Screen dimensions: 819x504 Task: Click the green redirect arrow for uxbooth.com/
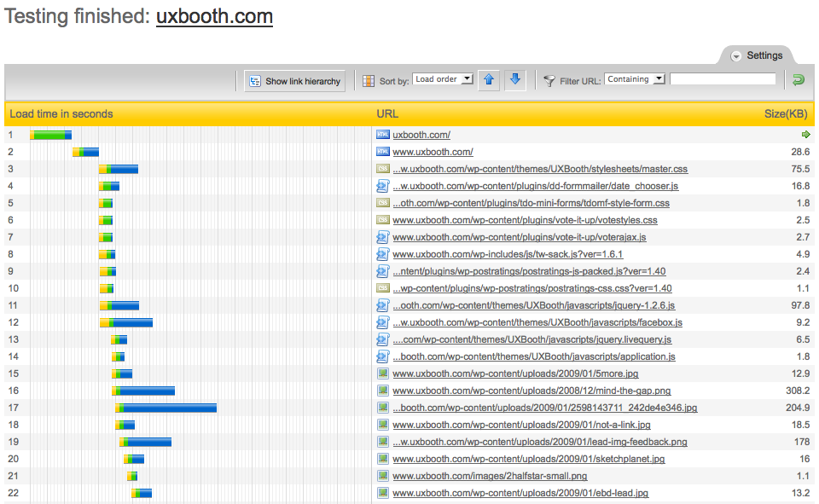805,135
